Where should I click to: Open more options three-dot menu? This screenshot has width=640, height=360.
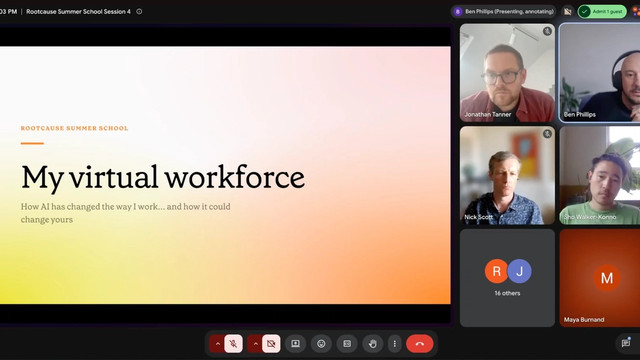[394, 344]
